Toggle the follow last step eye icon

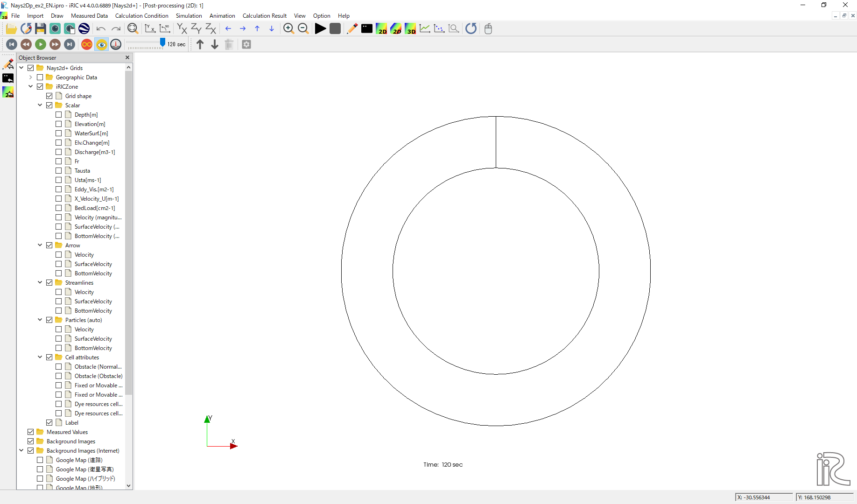click(101, 44)
